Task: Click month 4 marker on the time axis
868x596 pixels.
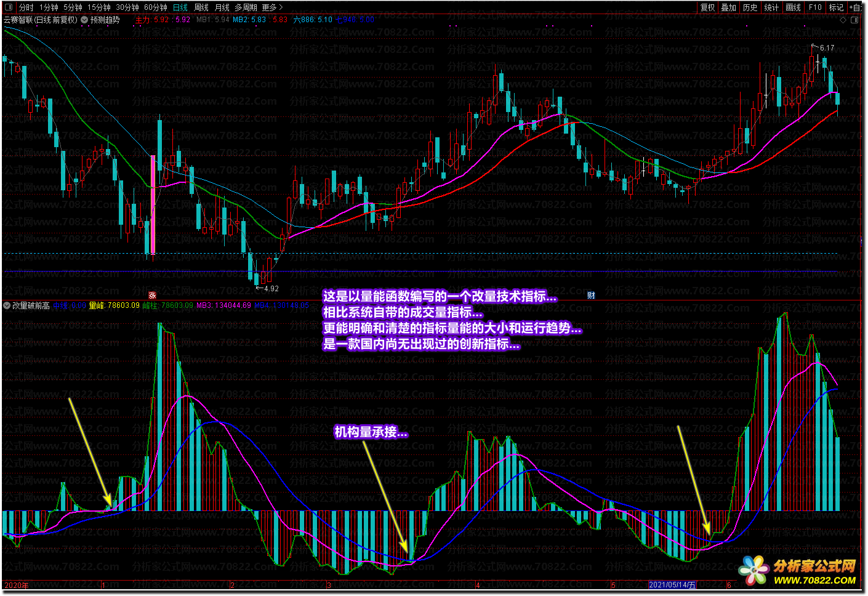Action: [478, 586]
